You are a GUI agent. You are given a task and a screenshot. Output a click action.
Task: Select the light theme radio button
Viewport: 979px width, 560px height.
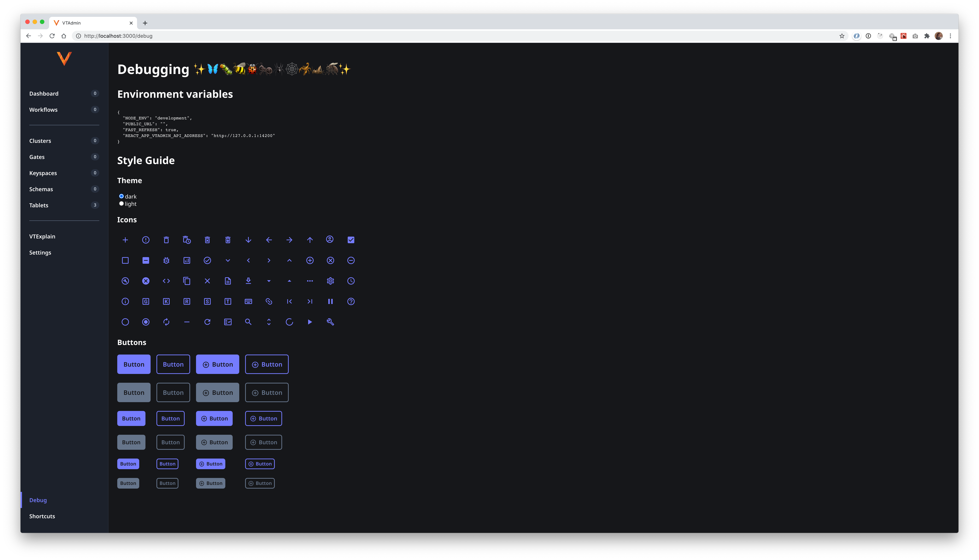(122, 203)
